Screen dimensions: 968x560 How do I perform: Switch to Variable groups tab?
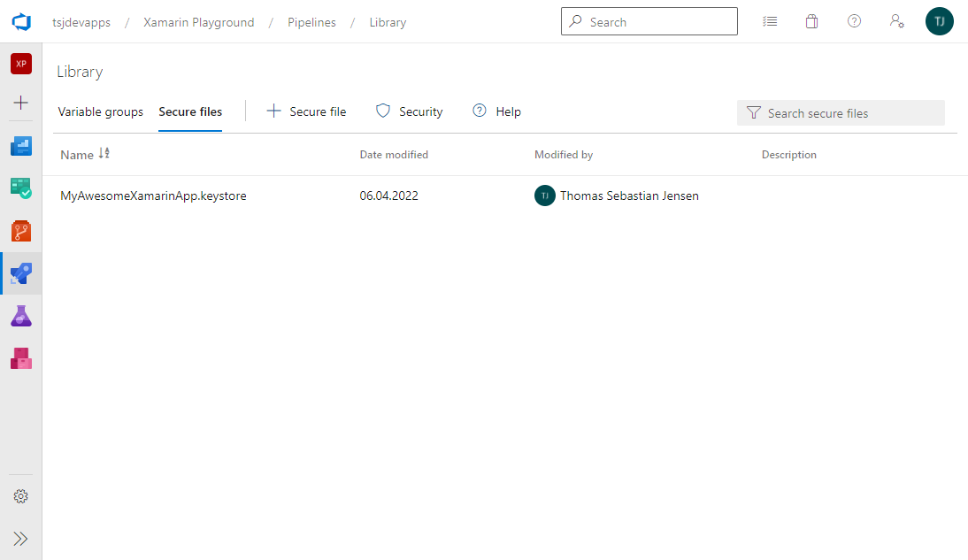[100, 112]
